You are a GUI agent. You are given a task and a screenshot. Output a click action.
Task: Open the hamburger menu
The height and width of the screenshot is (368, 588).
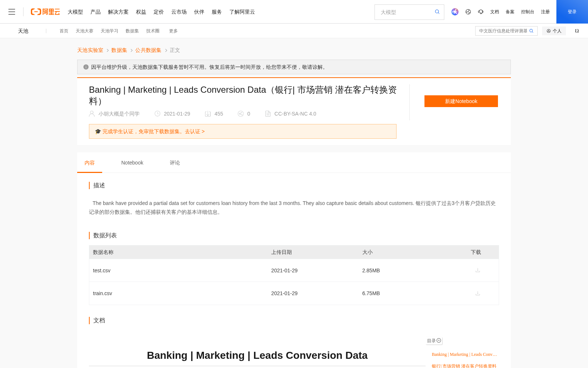pyautogui.click(x=12, y=12)
